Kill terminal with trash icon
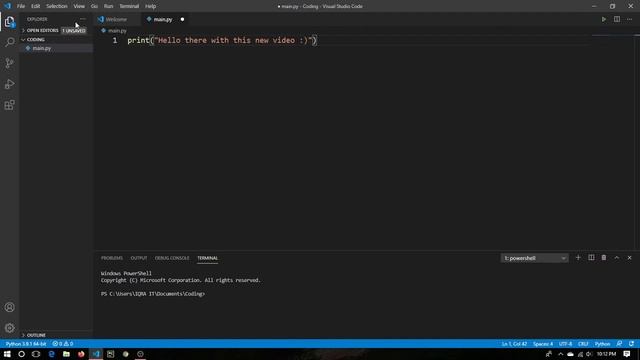The width and height of the screenshot is (640, 360). tap(604, 258)
